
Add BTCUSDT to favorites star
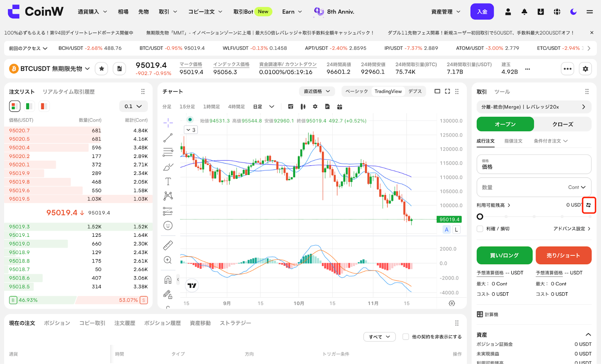pyautogui.click(x=101, y=69)
